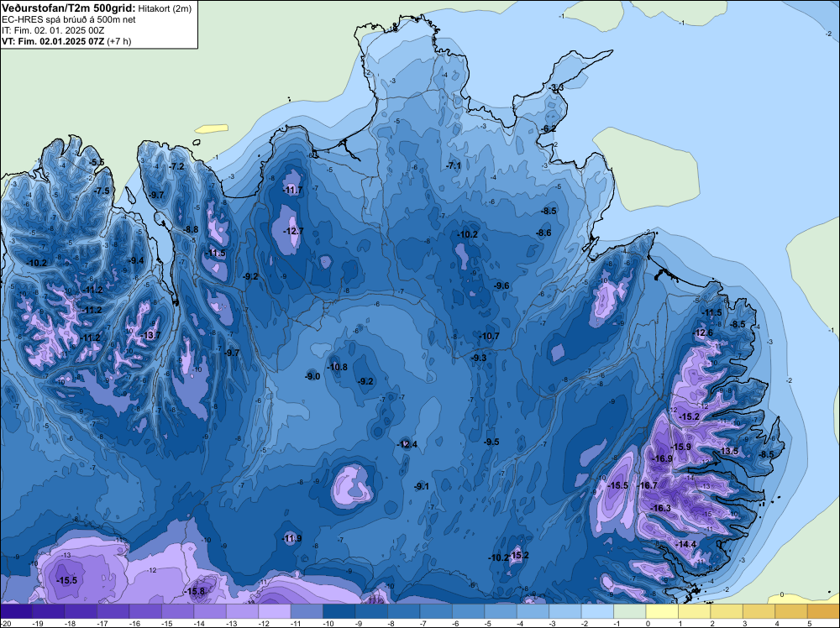This screenshot has height=628, width=840.
Task: Click the -7.2 temperature label
Action: tap(176, 166)
